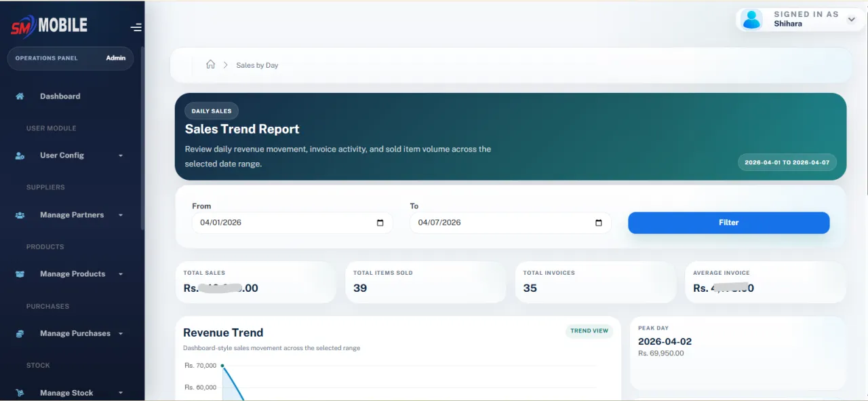Open the Dashboard menu item

coord(60,96)
